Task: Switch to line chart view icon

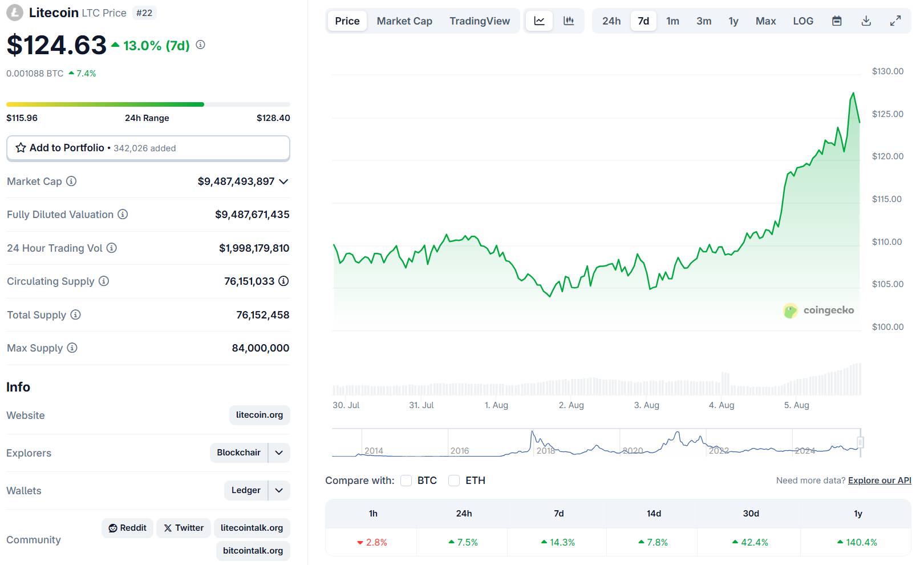Action: 539,21
